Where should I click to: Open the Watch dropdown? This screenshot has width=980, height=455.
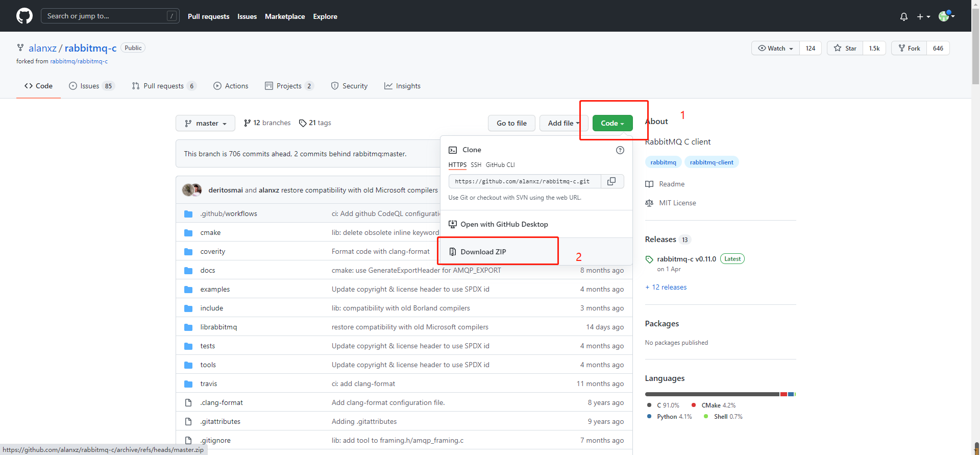coord(776,48)
